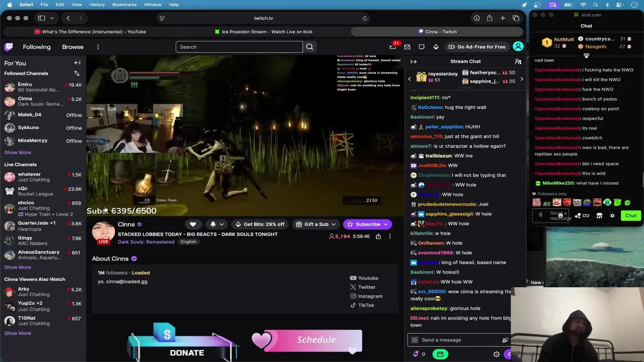
Task: Toggle Cinna notifications bell
Action: (213, 224)
